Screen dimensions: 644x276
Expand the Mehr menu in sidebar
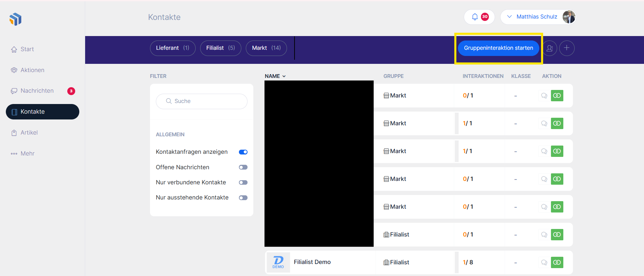(x=27, y=153)
